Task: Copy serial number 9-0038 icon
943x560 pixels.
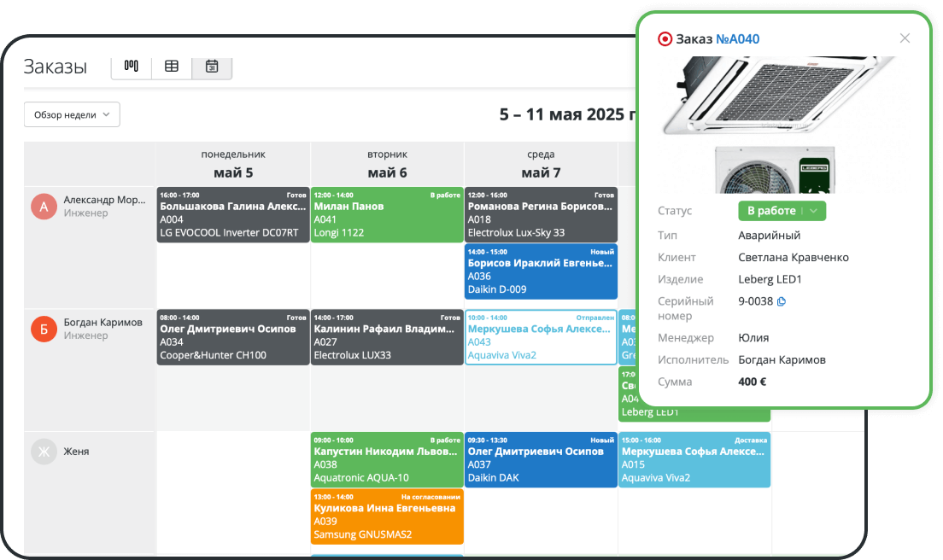Action: pos(782,301)
